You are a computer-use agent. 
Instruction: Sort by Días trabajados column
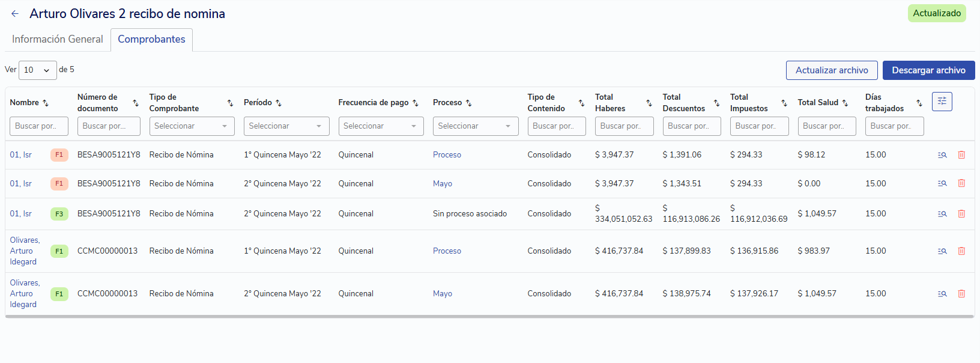point(919,103)
